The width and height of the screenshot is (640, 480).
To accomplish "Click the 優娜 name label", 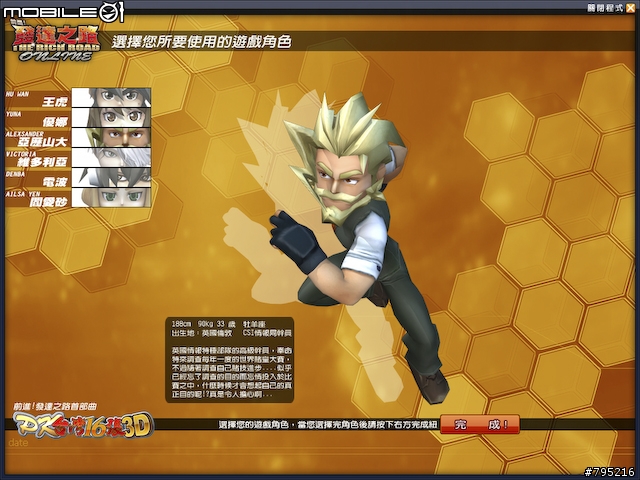I will pyautogui.click(x=55, y=122).
